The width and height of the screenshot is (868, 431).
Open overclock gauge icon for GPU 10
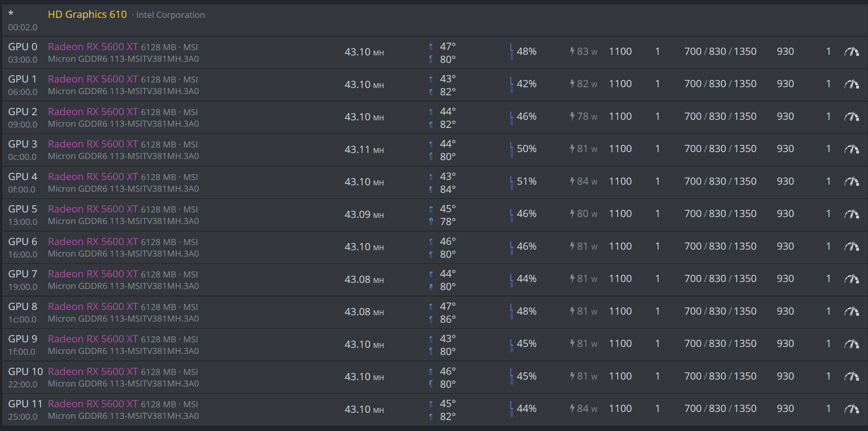click(x=851, y=376)
